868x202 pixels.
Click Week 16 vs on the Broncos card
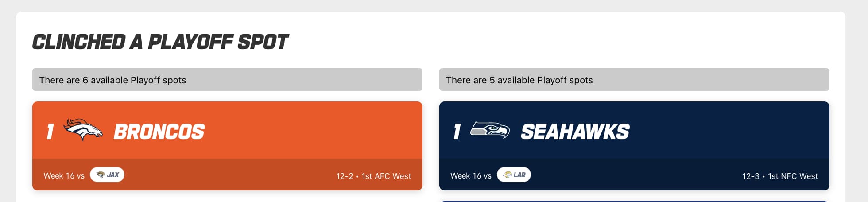point(64,176)
